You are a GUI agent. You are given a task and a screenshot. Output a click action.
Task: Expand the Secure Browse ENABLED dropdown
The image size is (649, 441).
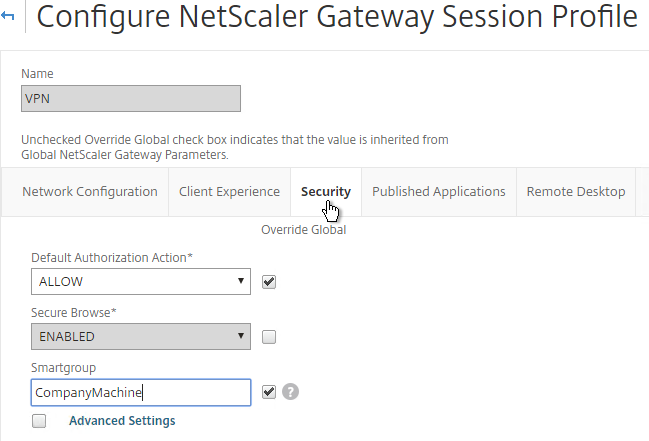tap(141, 337)
